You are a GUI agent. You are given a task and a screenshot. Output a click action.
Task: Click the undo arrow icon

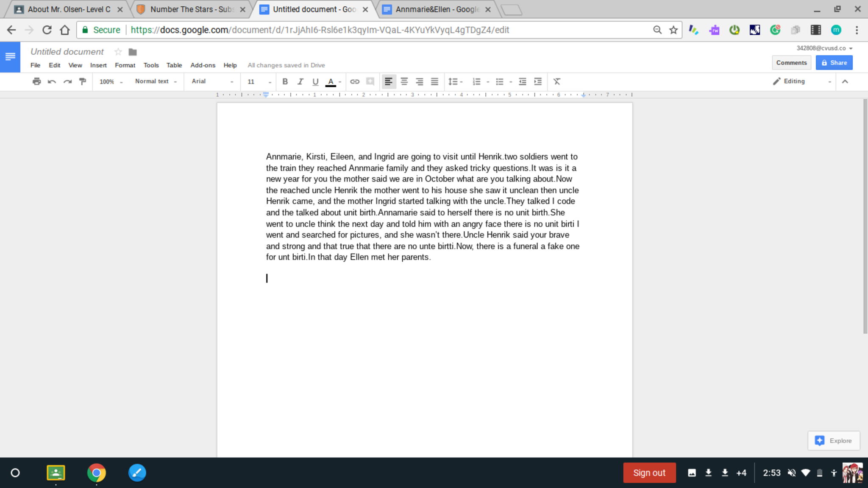click(52, 81)
